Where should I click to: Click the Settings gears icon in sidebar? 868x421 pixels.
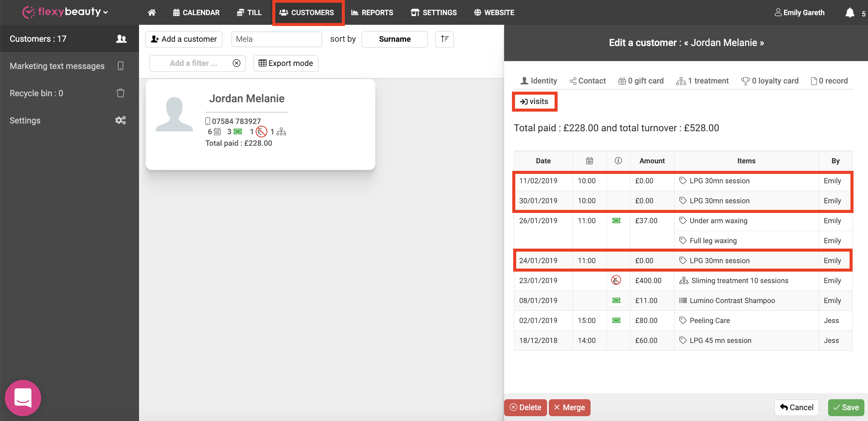[x=120, y=120]
